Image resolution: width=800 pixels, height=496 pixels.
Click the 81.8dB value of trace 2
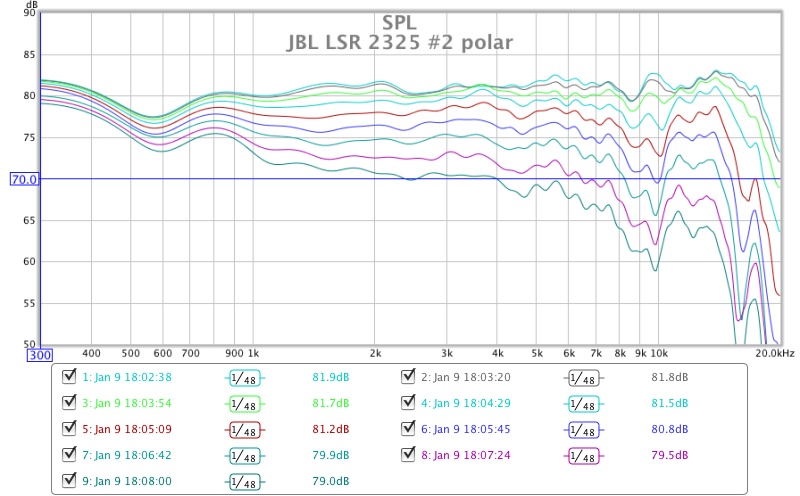669,377
